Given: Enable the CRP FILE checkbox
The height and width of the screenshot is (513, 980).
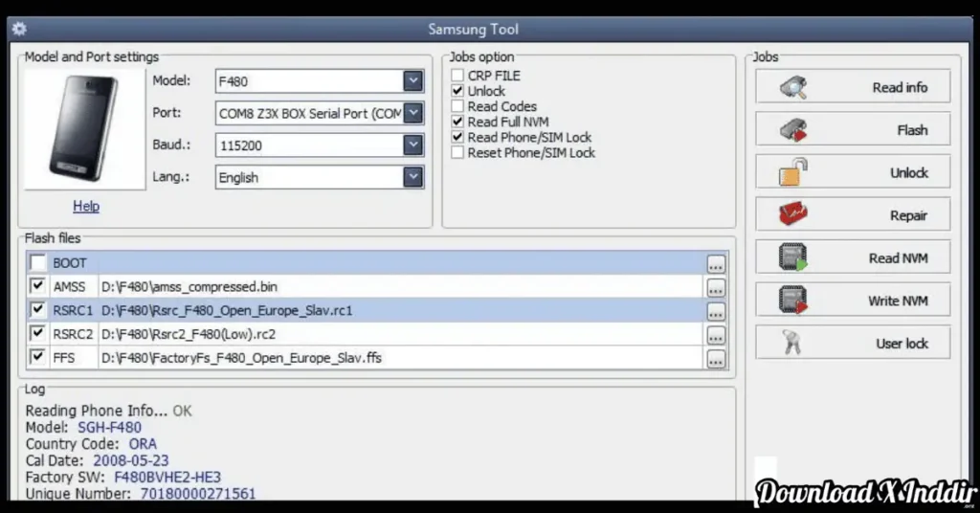Looking at the screenshot, I should point(457,75).
